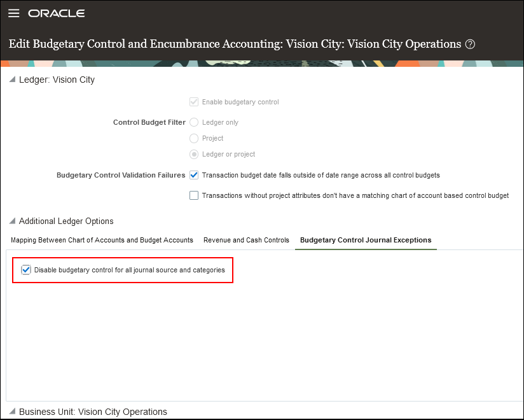The width and height of the screenshot is (524, 420).
Task: Select the Project radio button
Action: [x=194, y=138]
